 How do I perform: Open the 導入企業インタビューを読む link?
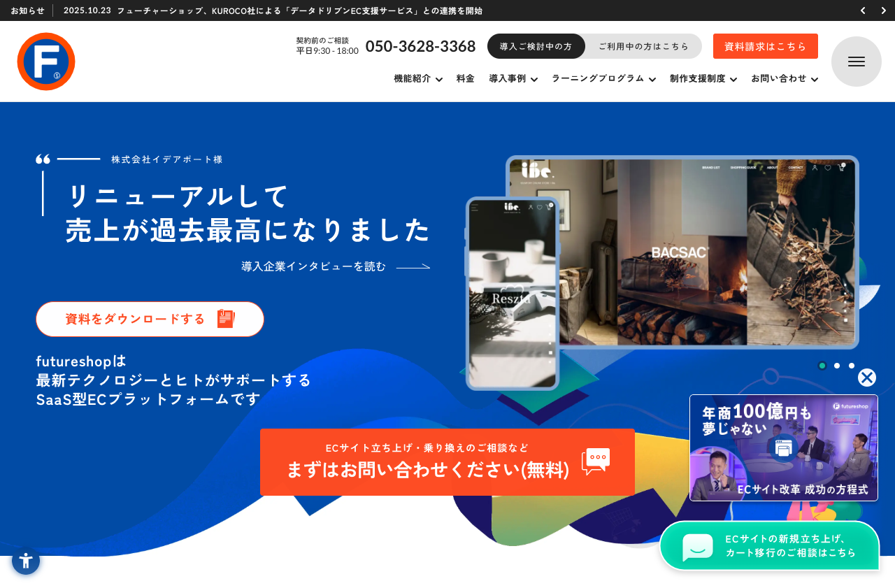pyautogui.click(x=313, y=266)
